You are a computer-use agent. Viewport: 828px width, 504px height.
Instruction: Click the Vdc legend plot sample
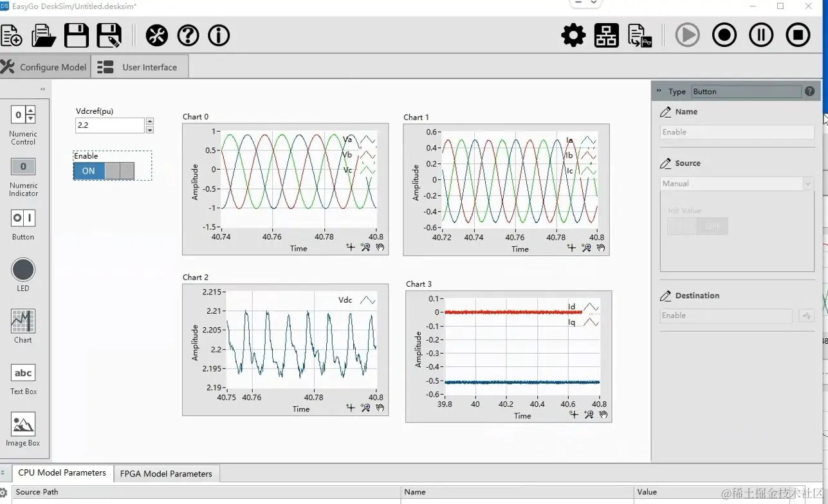coord(367,300)
